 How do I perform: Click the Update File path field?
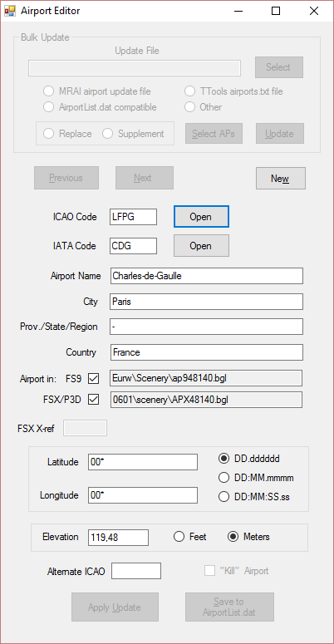135,68
